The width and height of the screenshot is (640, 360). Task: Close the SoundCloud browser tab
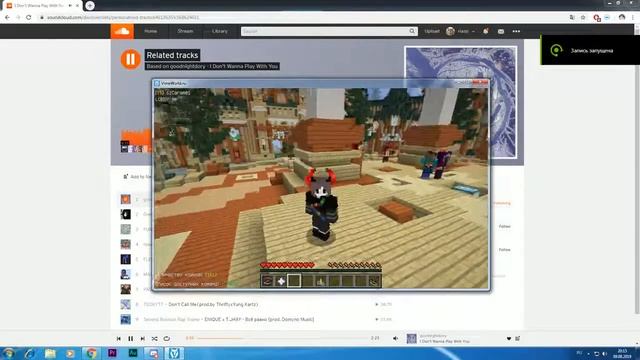(77, 6)
